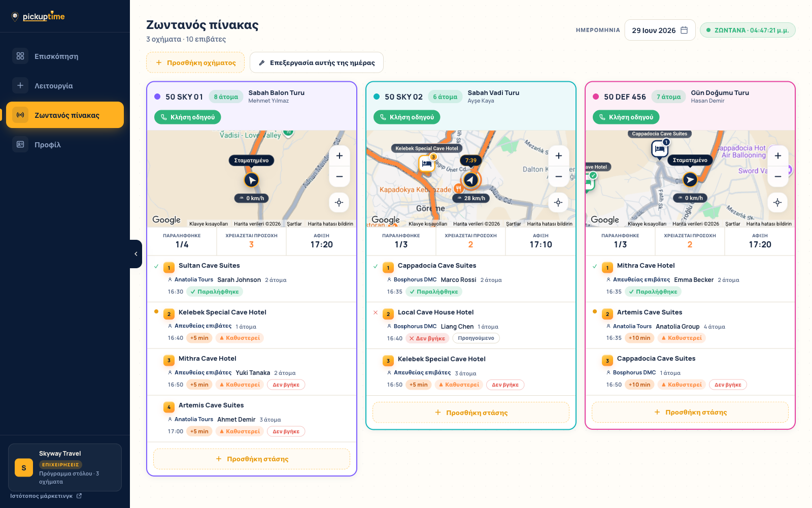Click Προσθήκη οχήματος button
The width and height of the screenshot is (812, 508).
195,62
